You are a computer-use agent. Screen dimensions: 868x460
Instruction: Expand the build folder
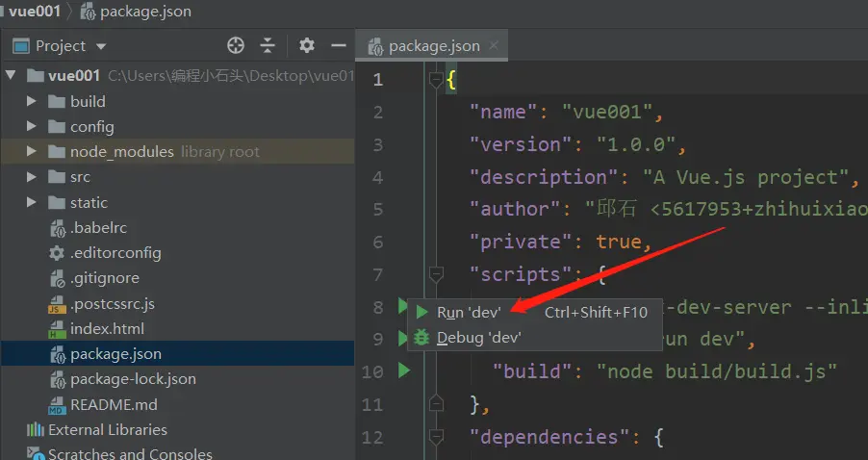[x=32, y=101]
